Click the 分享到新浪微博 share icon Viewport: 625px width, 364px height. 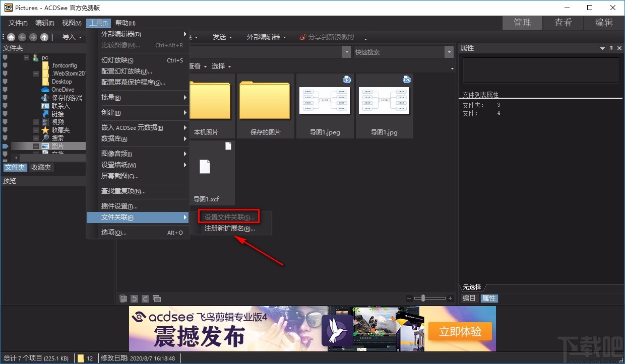point(302,36)
